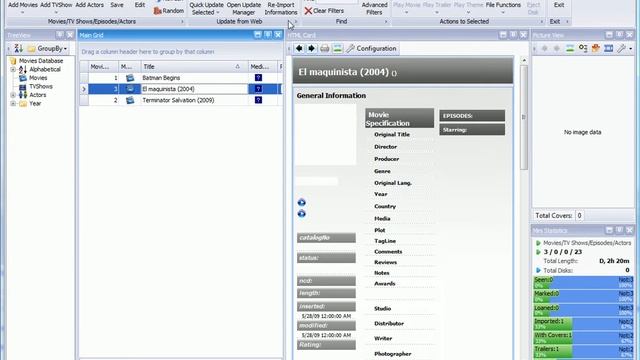Print the HTML Card
The image size is (640, 360).
click(x=324, y=49)
